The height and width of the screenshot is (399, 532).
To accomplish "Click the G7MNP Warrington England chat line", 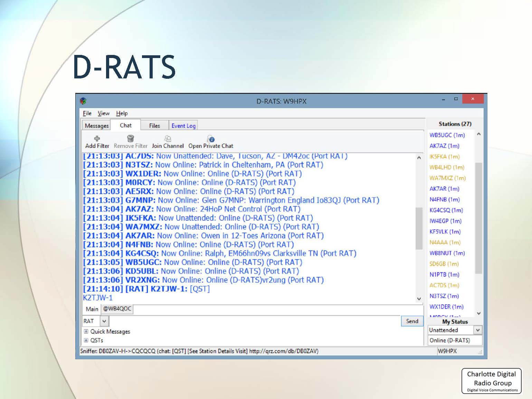I will tap(231, 200).
